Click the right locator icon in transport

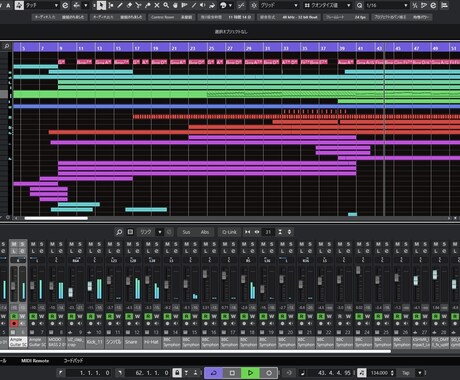click(x=119, y=373)
